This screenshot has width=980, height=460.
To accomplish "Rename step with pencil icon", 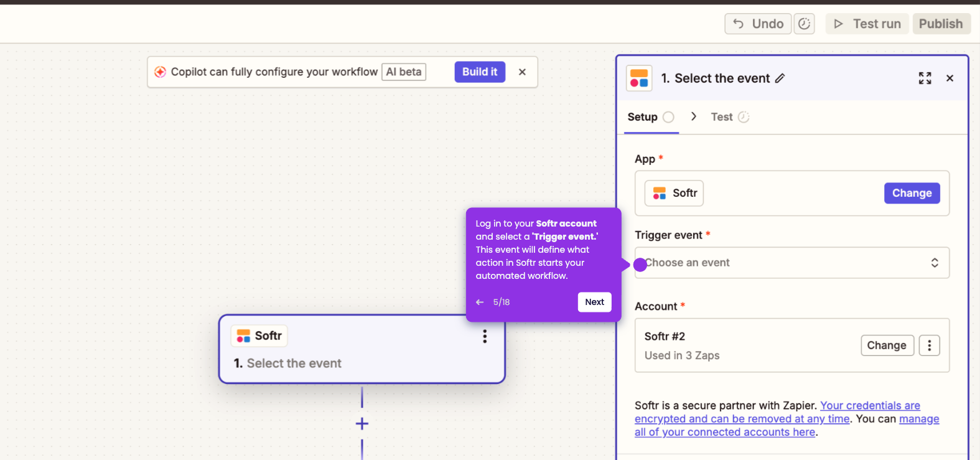I will [x=780, y=78].
